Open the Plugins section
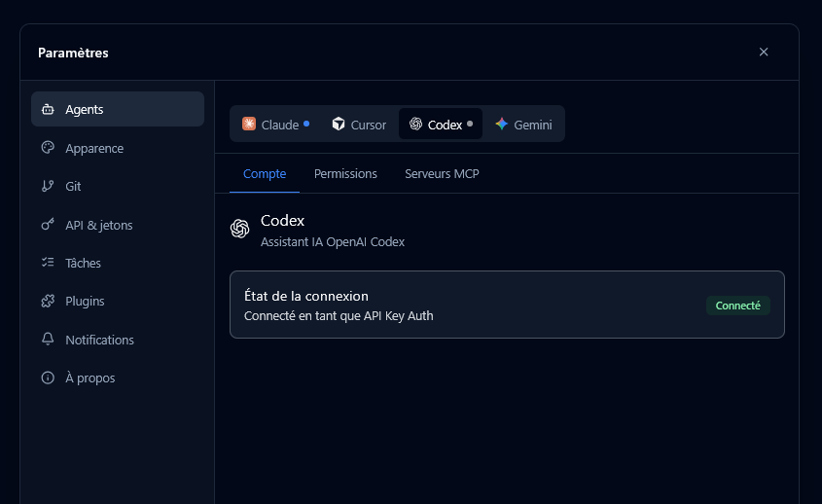This screenshot has width=822, height=504. pyautogui.click(x=118, y=301)
